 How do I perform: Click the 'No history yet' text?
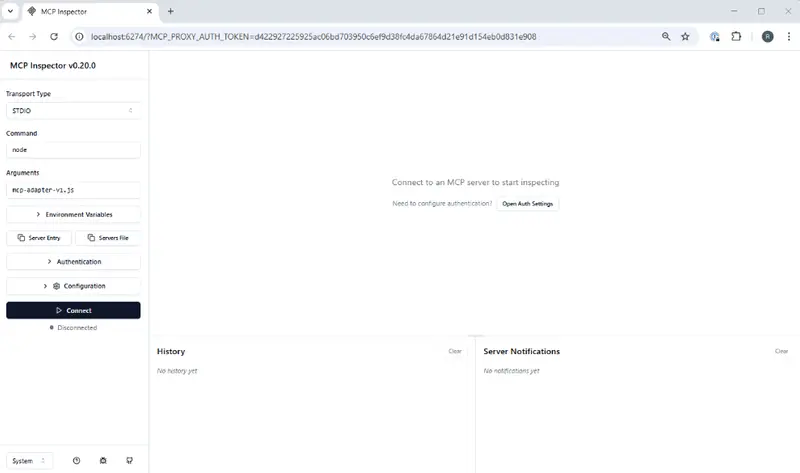[x=177, y=371]
